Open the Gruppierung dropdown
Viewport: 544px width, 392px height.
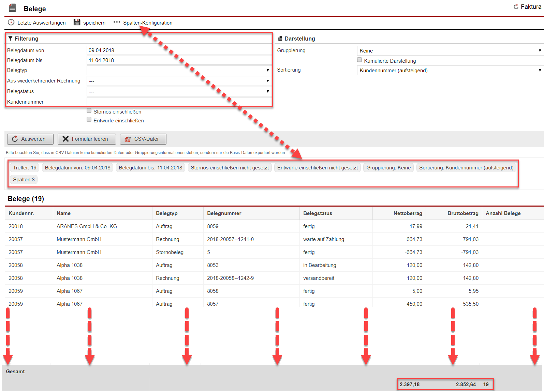point(451,50)
